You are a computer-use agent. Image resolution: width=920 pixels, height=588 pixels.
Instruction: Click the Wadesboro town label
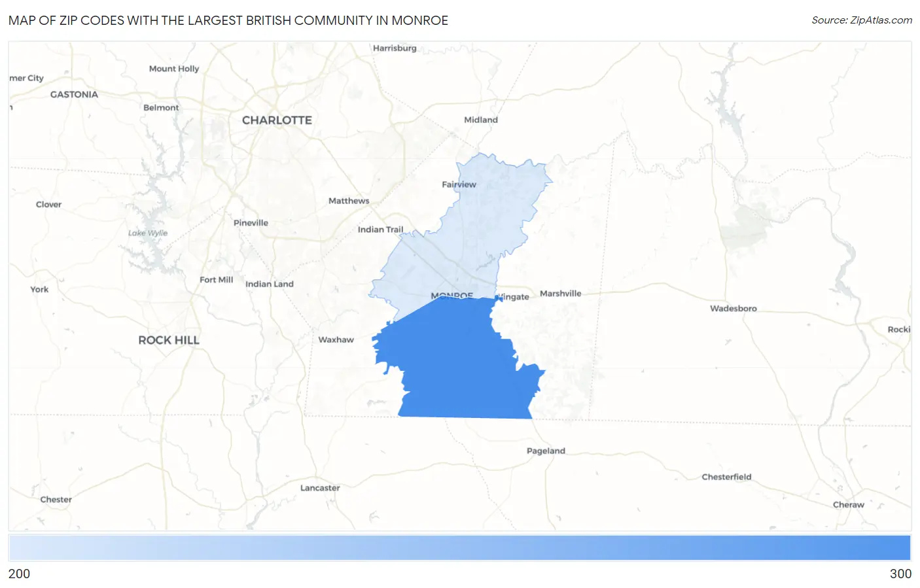[x=734, y=308]
